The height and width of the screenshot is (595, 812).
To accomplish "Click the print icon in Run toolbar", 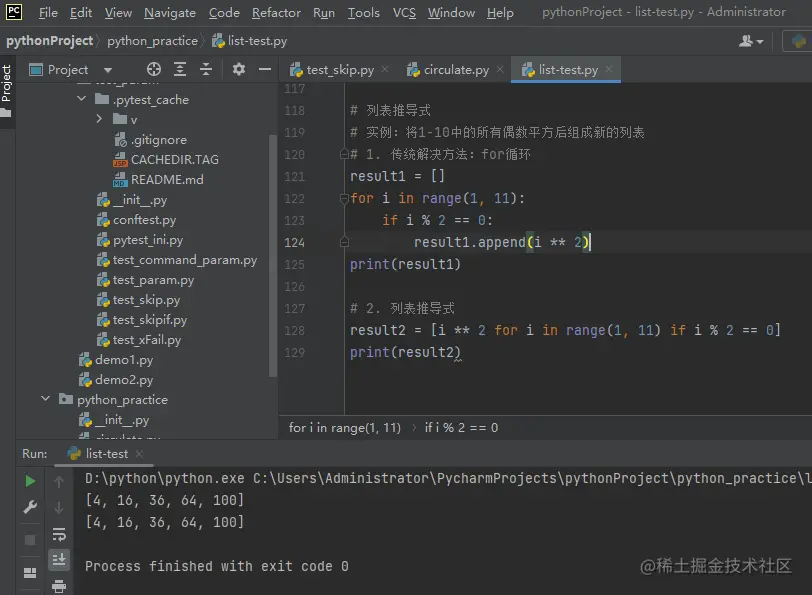I will [x=59, y=586].
